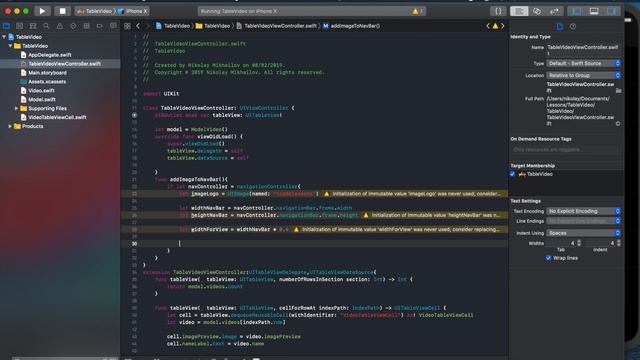The image size is (640, 360).
Task: Open the Text Encoding dropdown
Action: tap(584, 211)
